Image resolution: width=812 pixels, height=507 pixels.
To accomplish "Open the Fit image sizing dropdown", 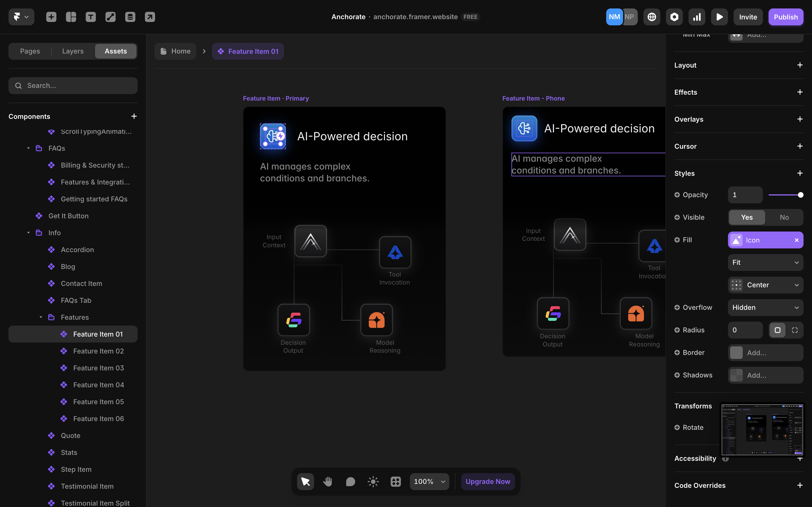I will [x=765, y=263].
